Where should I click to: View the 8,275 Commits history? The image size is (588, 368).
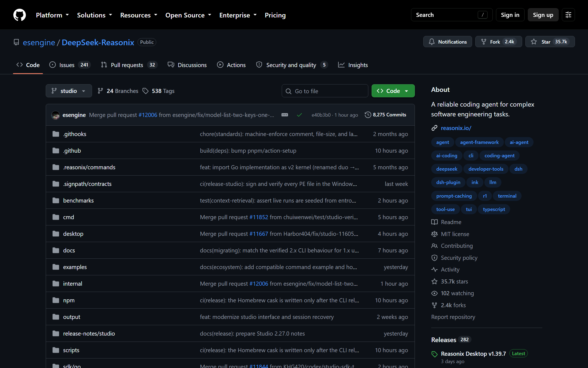point(385,115)
